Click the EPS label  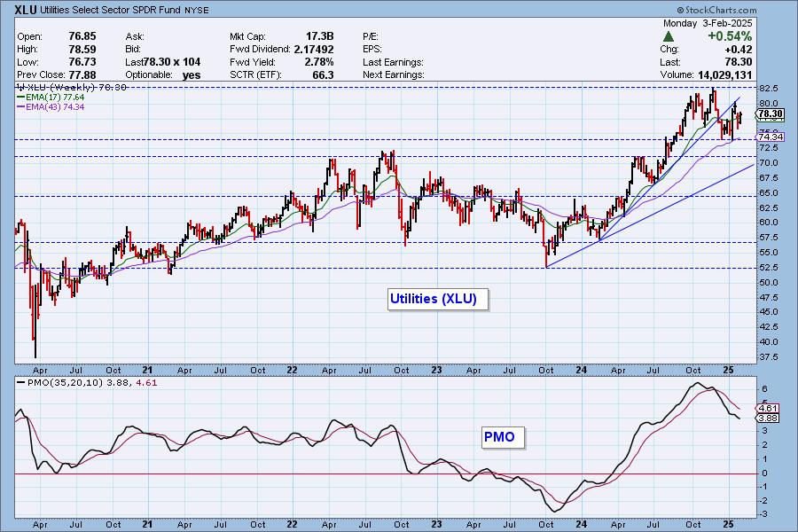372,50
